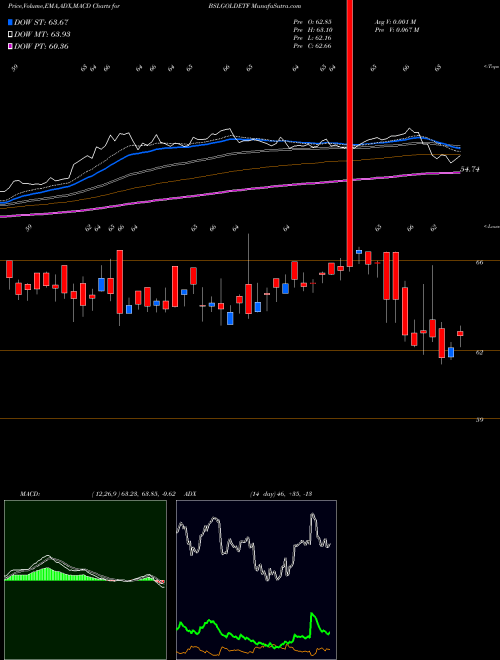The image size is (500, 660).
Task: Open the green MACD indicator chart
Action: point(85,580)
